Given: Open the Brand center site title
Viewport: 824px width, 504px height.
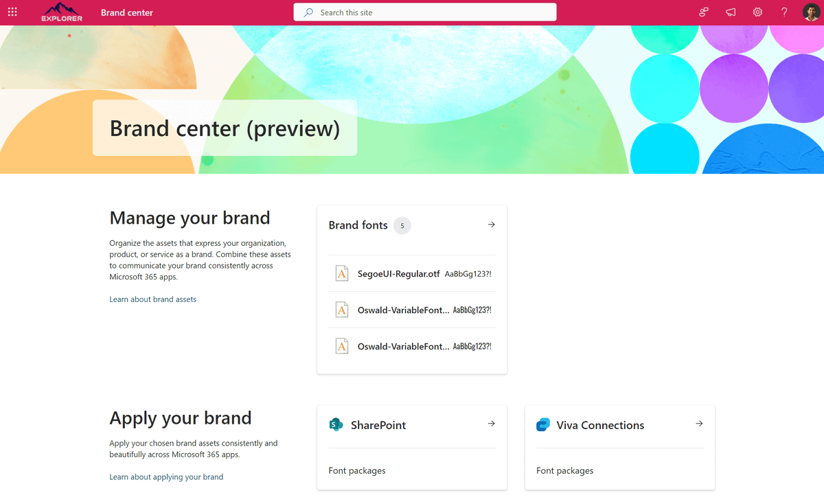Looking at the screenshot, I should pos(127,12).
